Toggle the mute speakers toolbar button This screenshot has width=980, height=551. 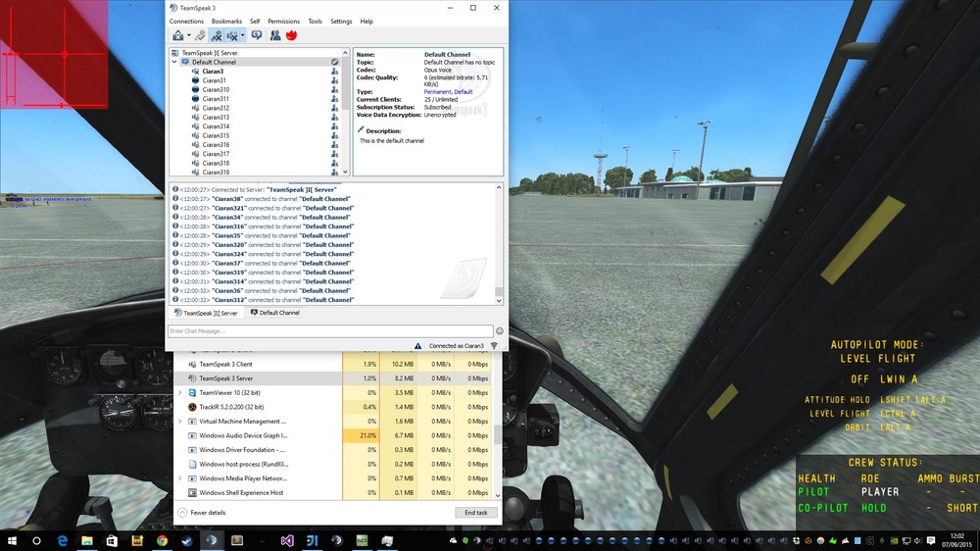(232, 35)
